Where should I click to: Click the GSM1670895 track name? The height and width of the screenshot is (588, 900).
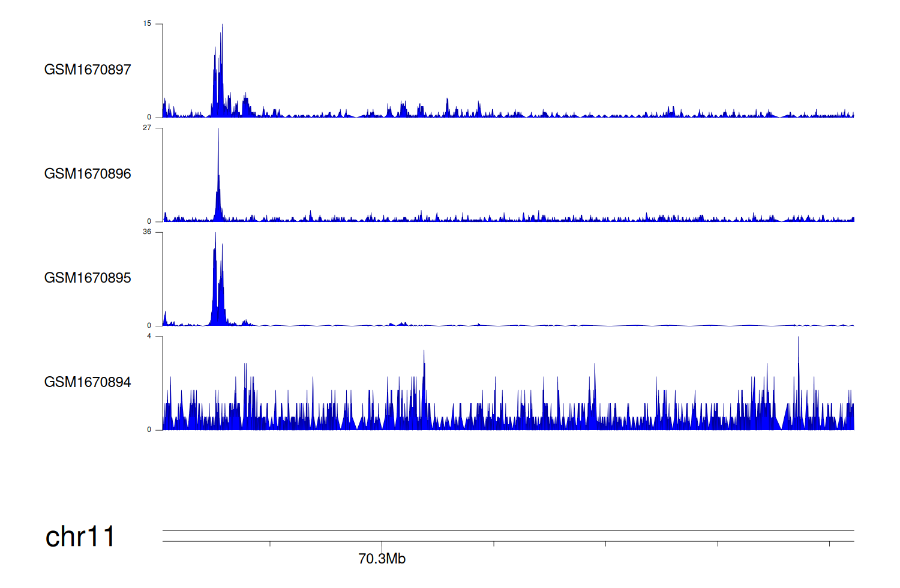coord(88,278)
